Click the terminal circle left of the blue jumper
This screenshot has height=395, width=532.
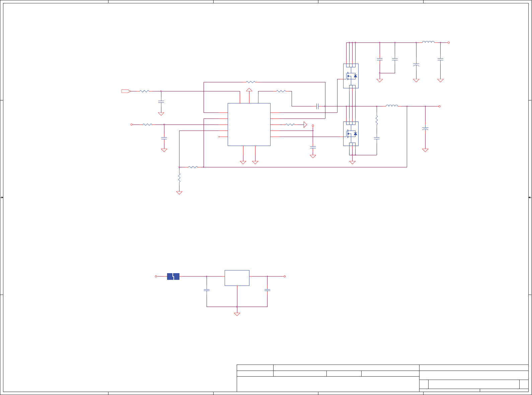156,276
